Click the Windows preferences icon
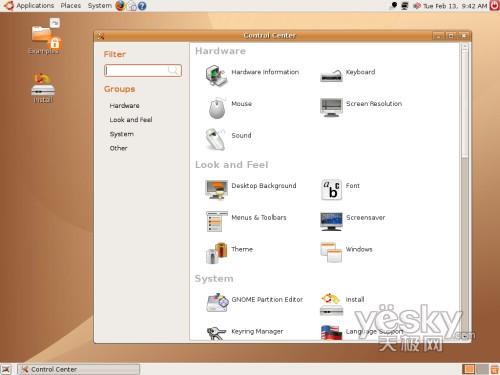 tap(331, 253)
